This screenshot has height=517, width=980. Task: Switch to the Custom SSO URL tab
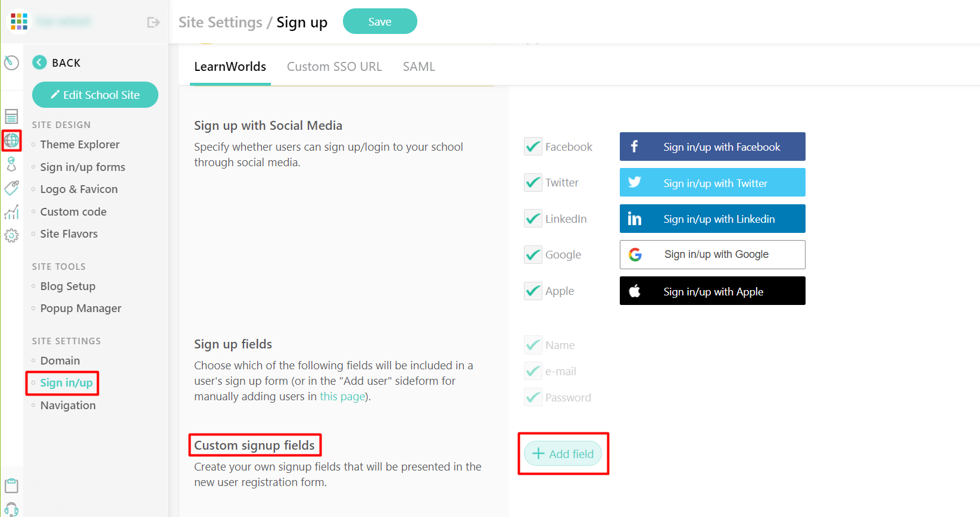(x=334, y=66)
